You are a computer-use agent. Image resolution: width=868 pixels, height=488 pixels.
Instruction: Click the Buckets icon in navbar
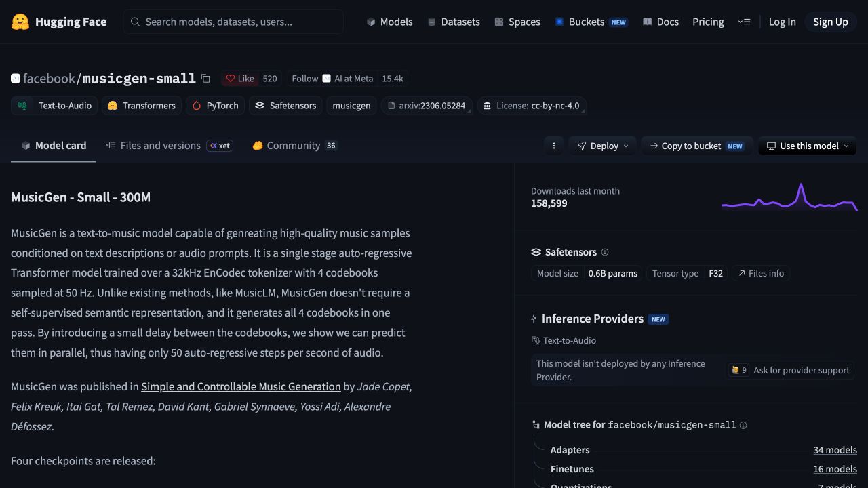tap(559, 22)
